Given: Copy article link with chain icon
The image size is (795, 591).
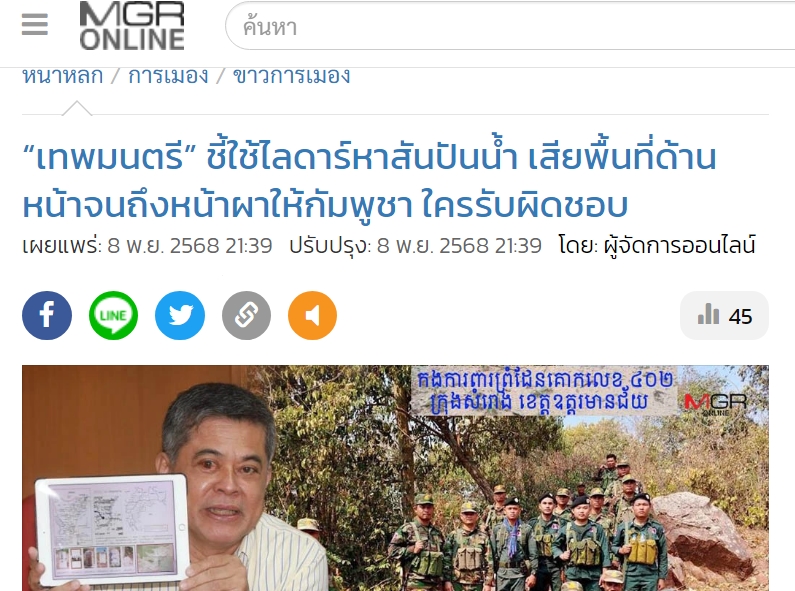Looking at the screenshot, I should (246, 315).
